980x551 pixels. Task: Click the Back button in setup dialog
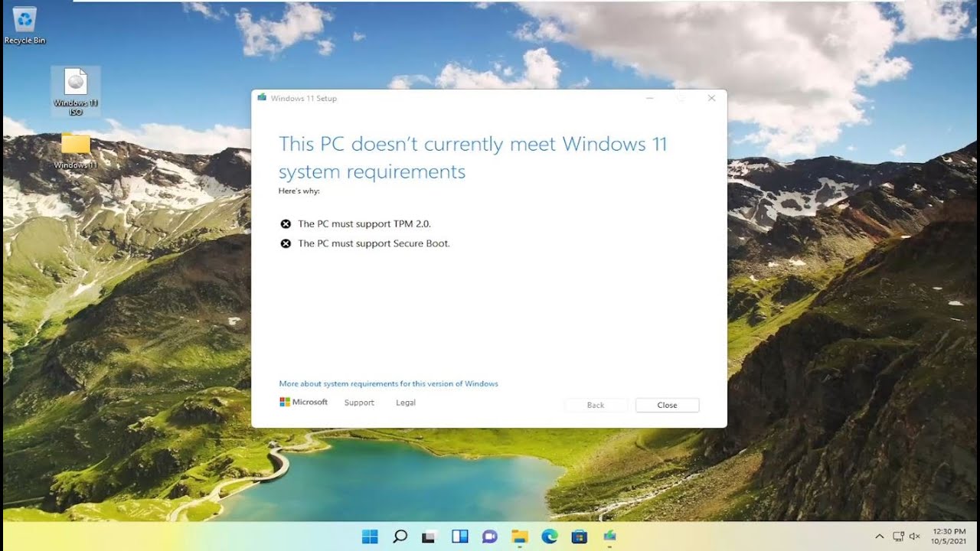tap(596, 405)
